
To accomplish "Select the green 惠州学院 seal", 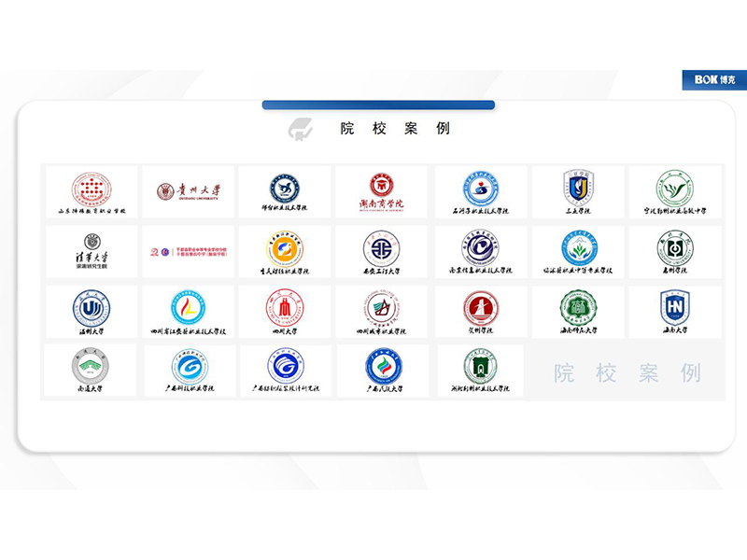I will click(674, 248).
